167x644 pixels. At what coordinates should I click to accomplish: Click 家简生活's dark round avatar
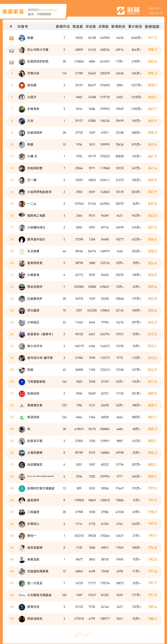point(22,607)
